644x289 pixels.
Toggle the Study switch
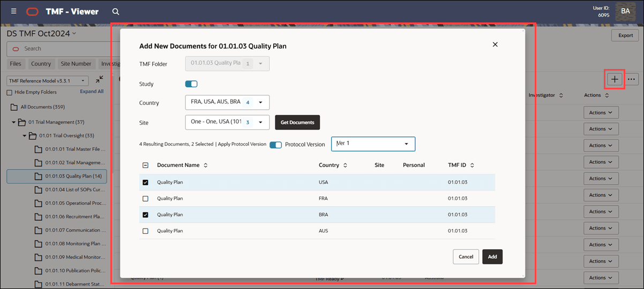click(x=191, y=84)
